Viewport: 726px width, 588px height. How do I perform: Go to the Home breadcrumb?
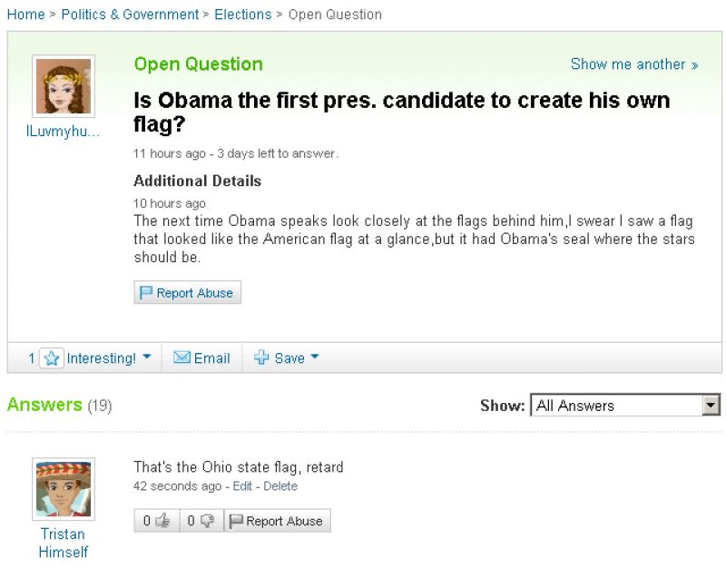pos(25,15)
